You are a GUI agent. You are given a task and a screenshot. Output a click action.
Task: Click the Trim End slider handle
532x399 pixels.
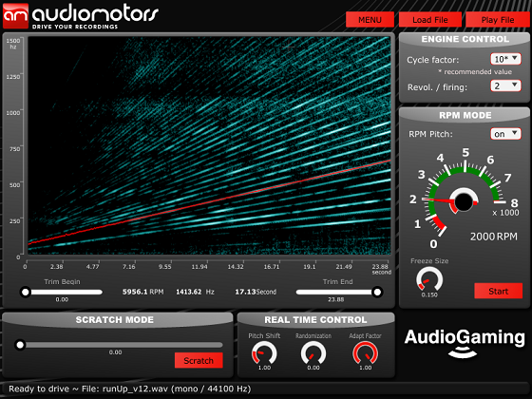click(x=377, y=292)
